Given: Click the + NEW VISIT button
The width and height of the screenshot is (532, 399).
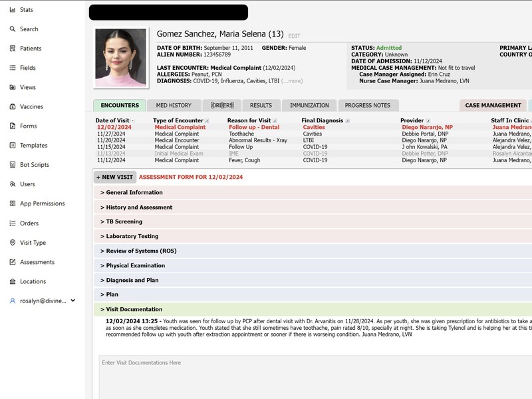Looking at the screenshot, I should coord(115,178).
